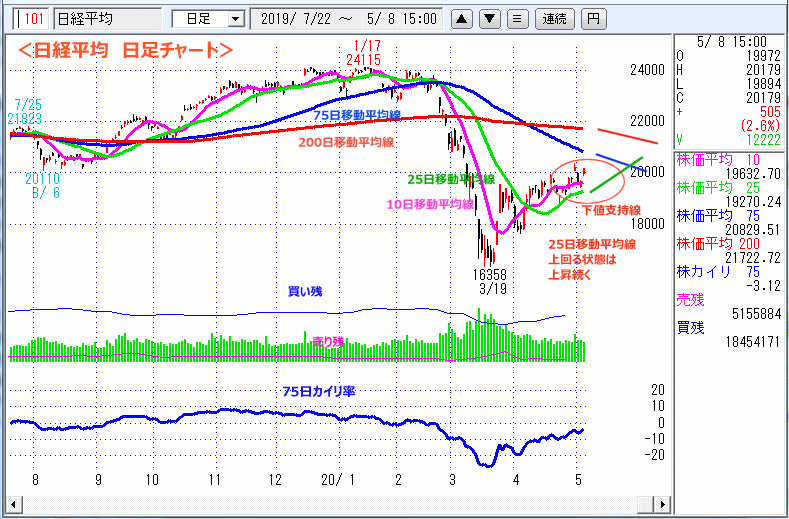This screenshot has height=519, width=789.
Task: Select the 日経平均 name field
Action: point(105,19)
